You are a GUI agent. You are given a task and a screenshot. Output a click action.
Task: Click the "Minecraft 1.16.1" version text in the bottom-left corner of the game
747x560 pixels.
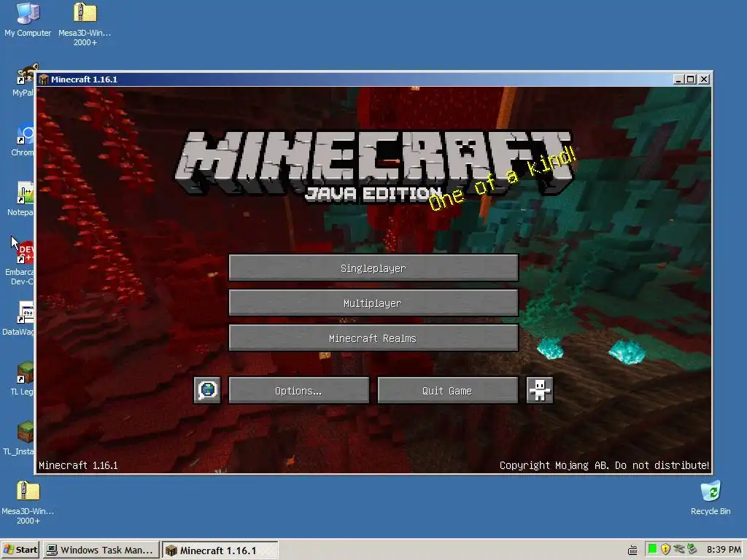click(x=78, y=465)
